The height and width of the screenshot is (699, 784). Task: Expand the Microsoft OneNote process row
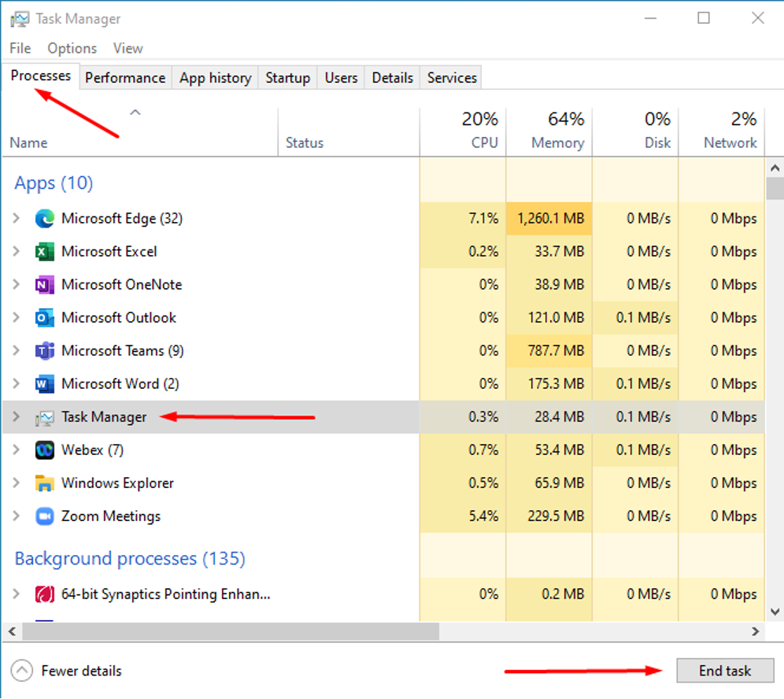click(16, 284)
